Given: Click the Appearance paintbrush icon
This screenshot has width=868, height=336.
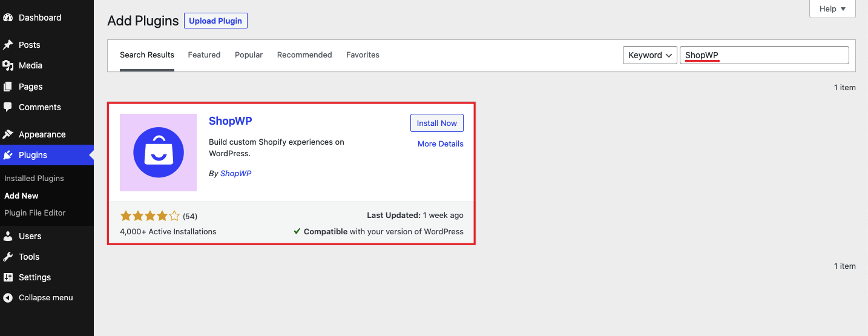Looking at the screenshot, I should click(x=8, y=134).
